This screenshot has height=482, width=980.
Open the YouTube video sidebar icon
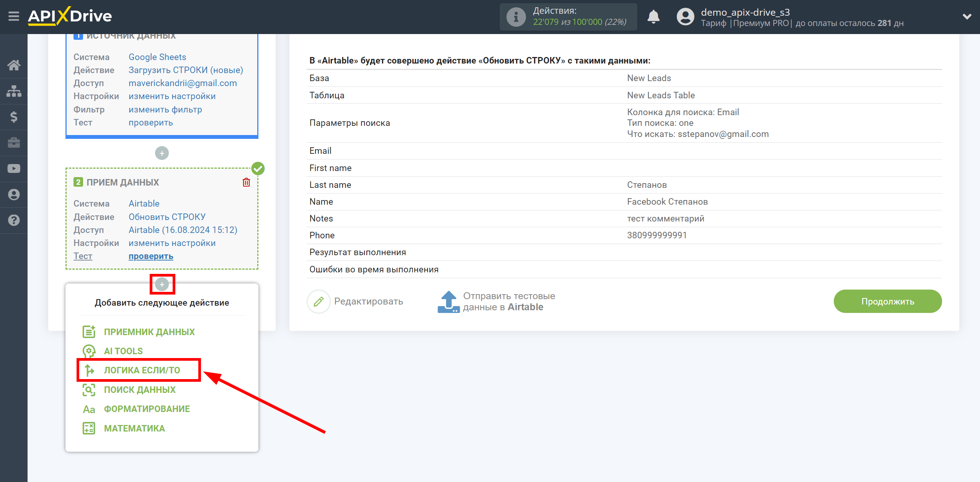14,169
